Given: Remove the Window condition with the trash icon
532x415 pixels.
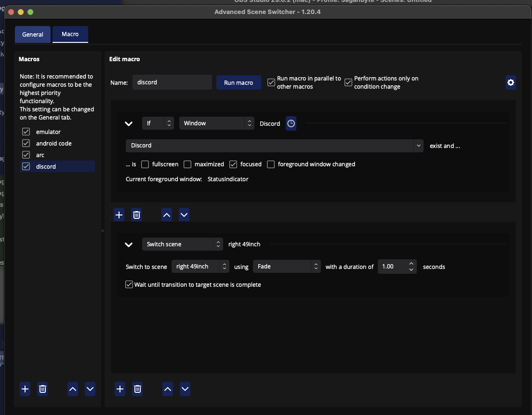Looking at the screenshot, I should click(136, 214).
